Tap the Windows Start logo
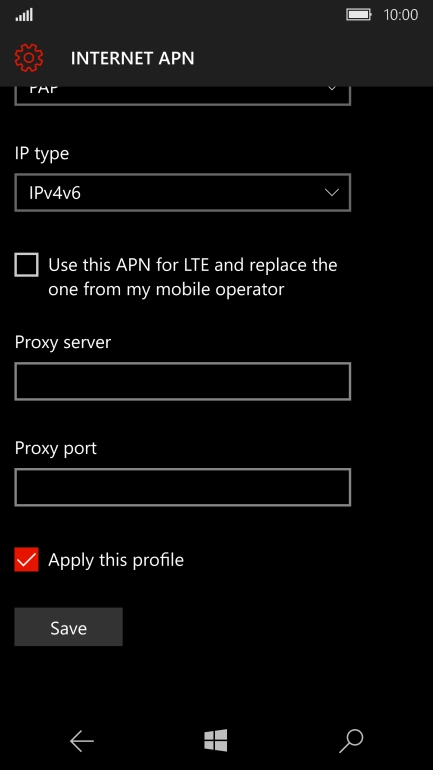Viewport: 433px width, 770px height. (x=216, y=740)
